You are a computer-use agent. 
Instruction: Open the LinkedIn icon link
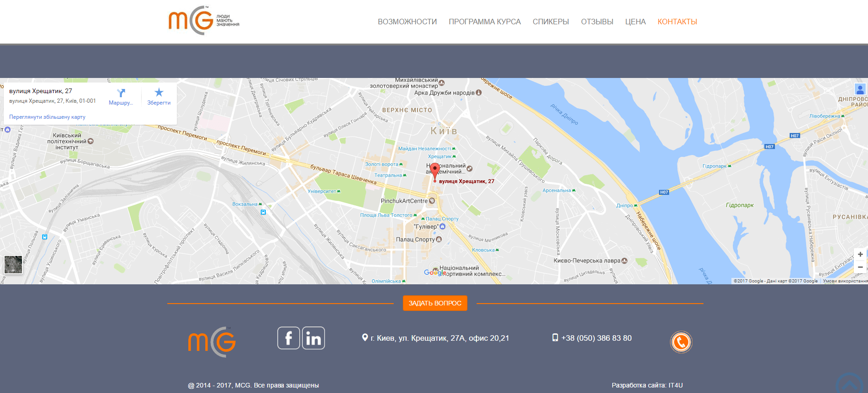coord(313,338)
